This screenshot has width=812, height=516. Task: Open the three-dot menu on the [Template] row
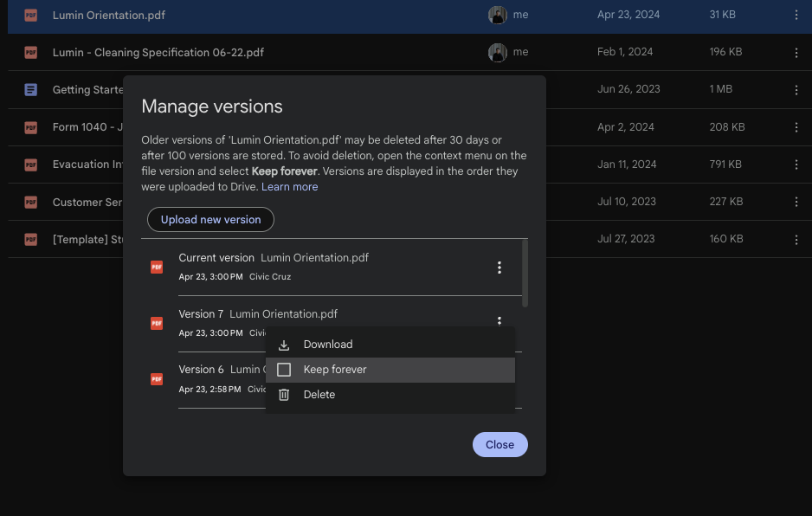(x=796, y=239)
